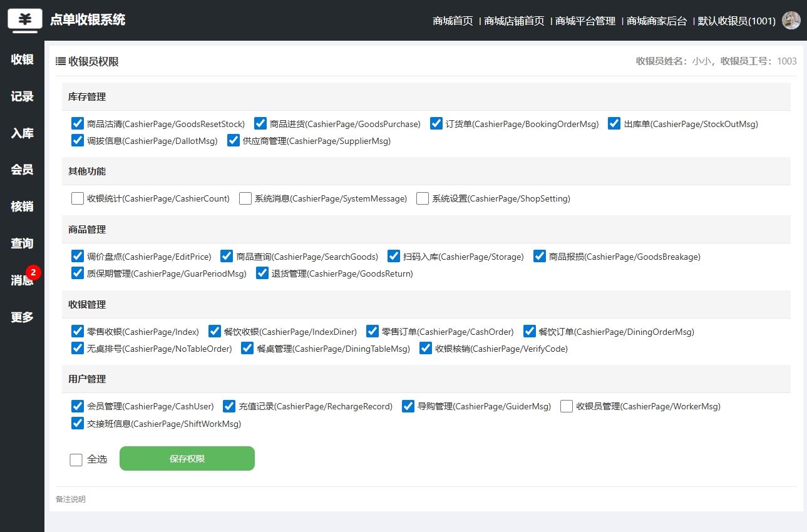Click 默认收银员(1001) in the header
807x532 pixels.
pos(736,21)
